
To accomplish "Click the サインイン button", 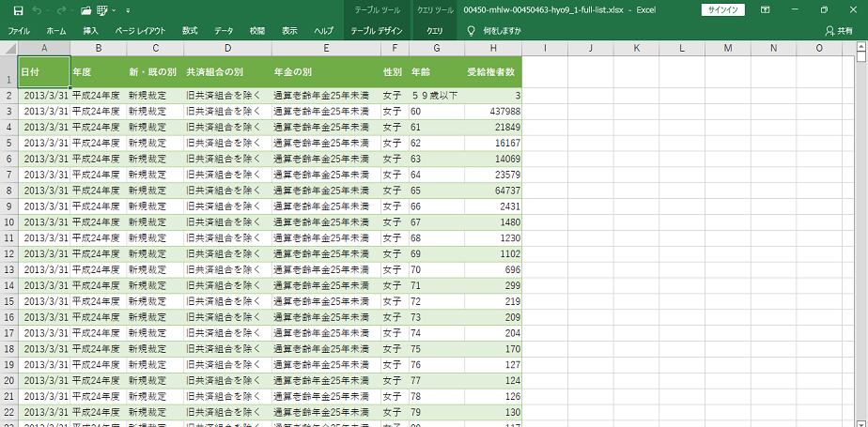I will pos(722,10).
